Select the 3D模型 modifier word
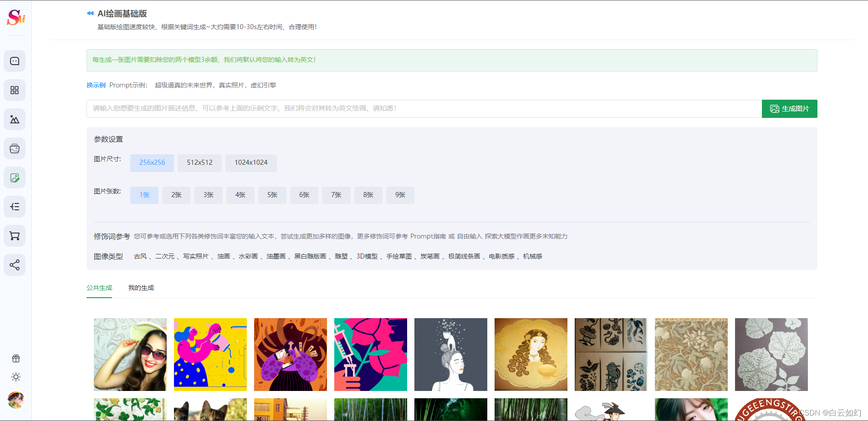Viewport: 868px width, 421px height. pos(367,256)
